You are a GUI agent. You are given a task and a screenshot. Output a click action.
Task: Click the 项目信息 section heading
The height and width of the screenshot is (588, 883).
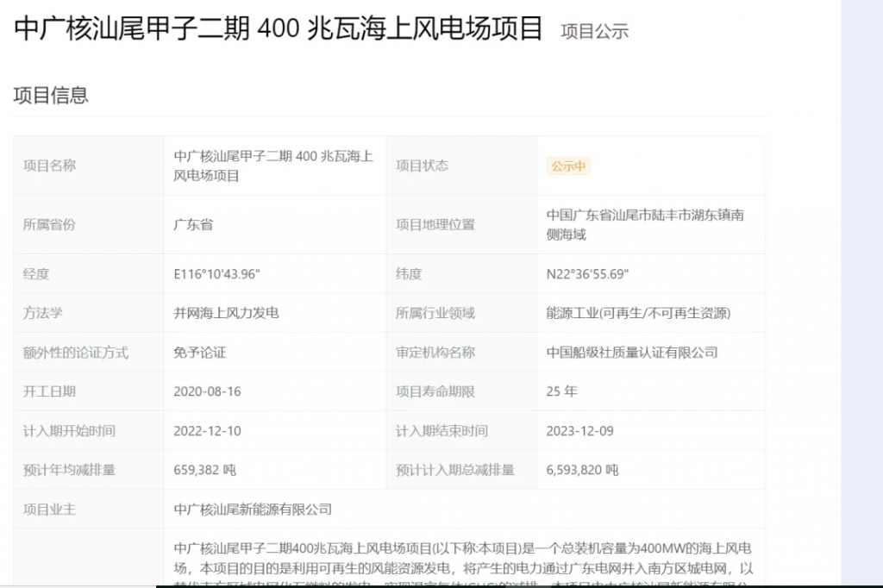coord(51,95)
